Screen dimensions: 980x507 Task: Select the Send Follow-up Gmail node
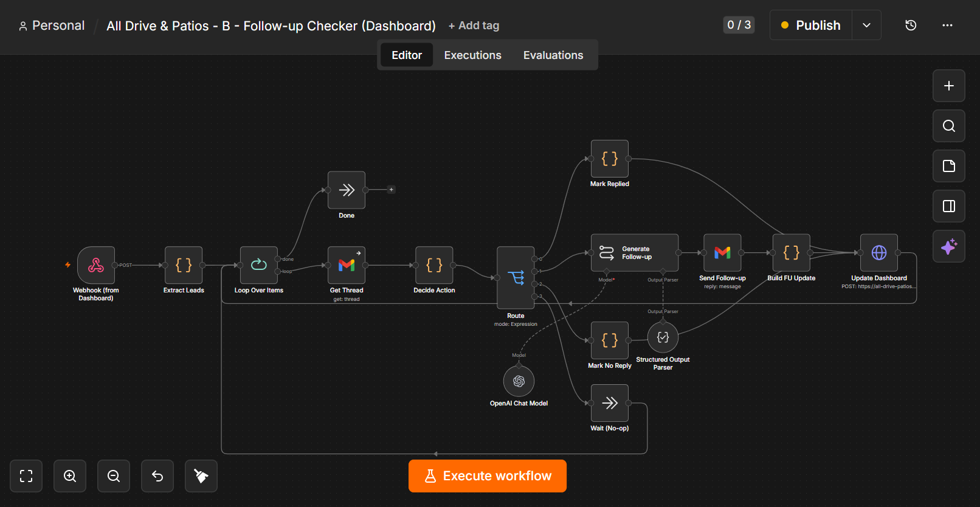point(722,253)
